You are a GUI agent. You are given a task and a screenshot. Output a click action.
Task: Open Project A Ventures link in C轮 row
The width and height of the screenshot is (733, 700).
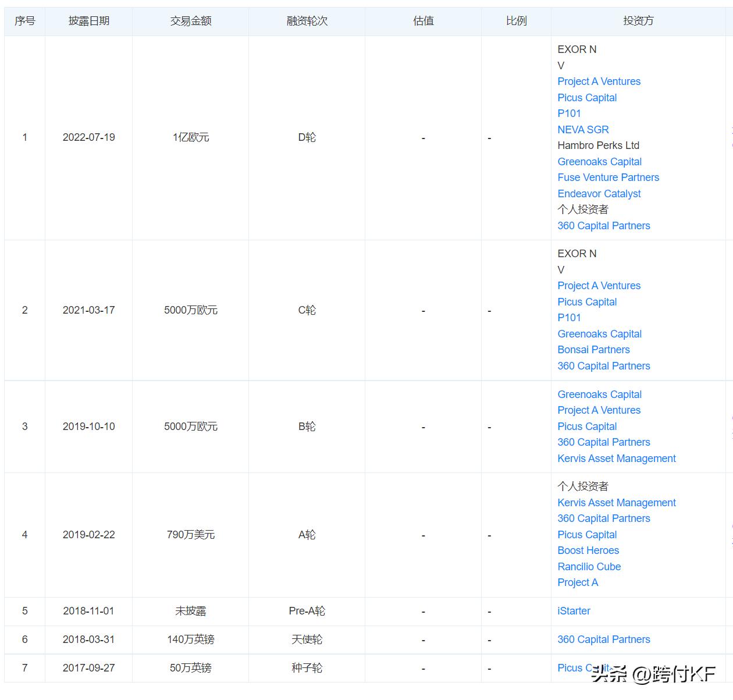coord(599,286)
